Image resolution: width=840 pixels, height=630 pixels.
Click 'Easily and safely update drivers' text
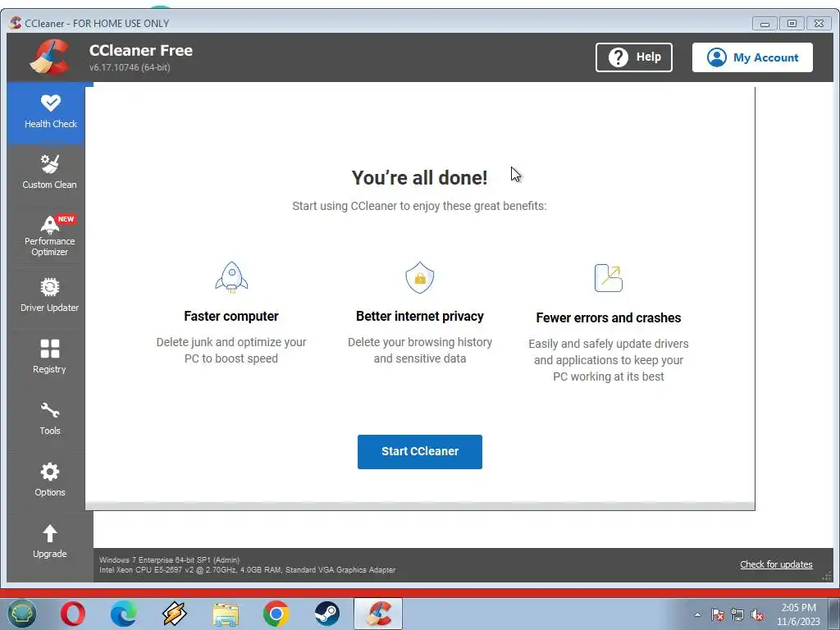coord(609,360)
